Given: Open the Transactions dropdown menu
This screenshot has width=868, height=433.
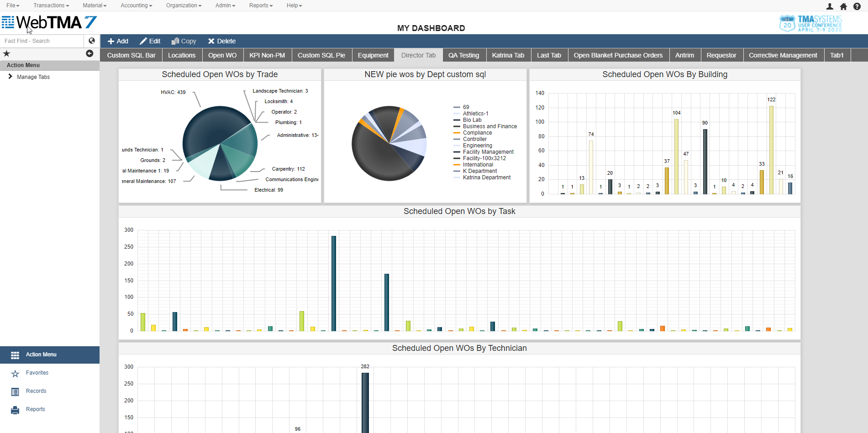Looking at the screenshot, I should pos(50,5).
